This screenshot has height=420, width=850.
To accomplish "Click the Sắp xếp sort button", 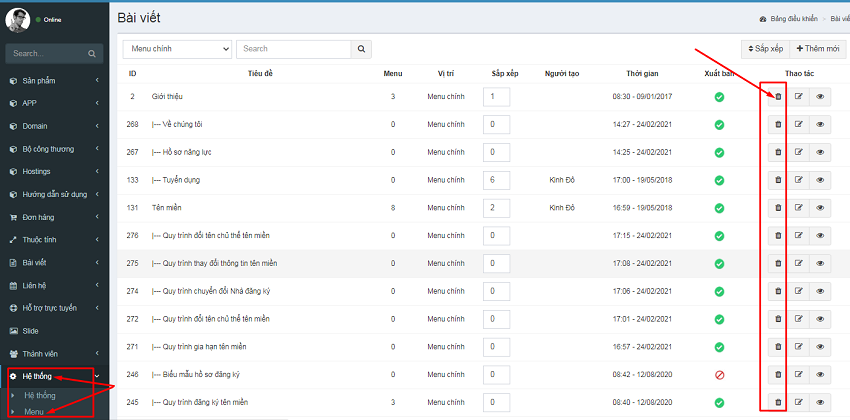I will pos(764,48).
